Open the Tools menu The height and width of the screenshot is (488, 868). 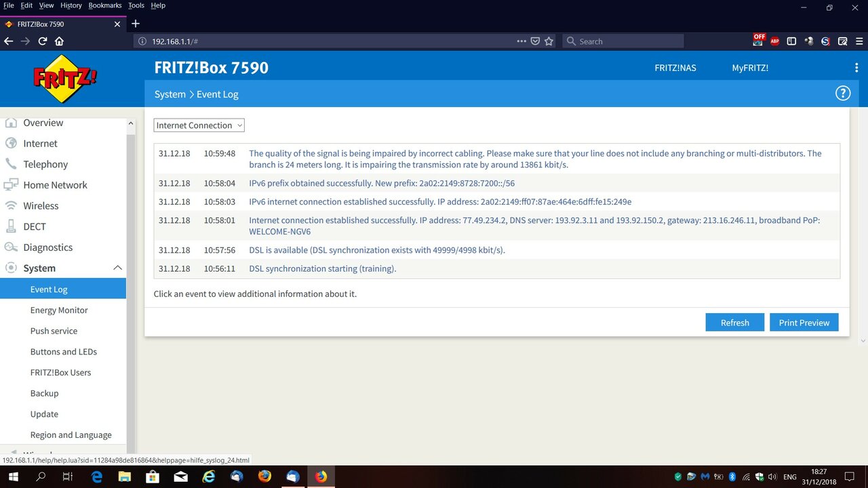(x=136, y=5)
